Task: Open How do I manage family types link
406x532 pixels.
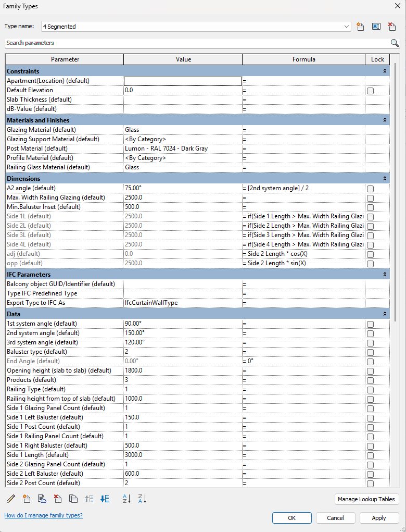Action: click(43, 515)
